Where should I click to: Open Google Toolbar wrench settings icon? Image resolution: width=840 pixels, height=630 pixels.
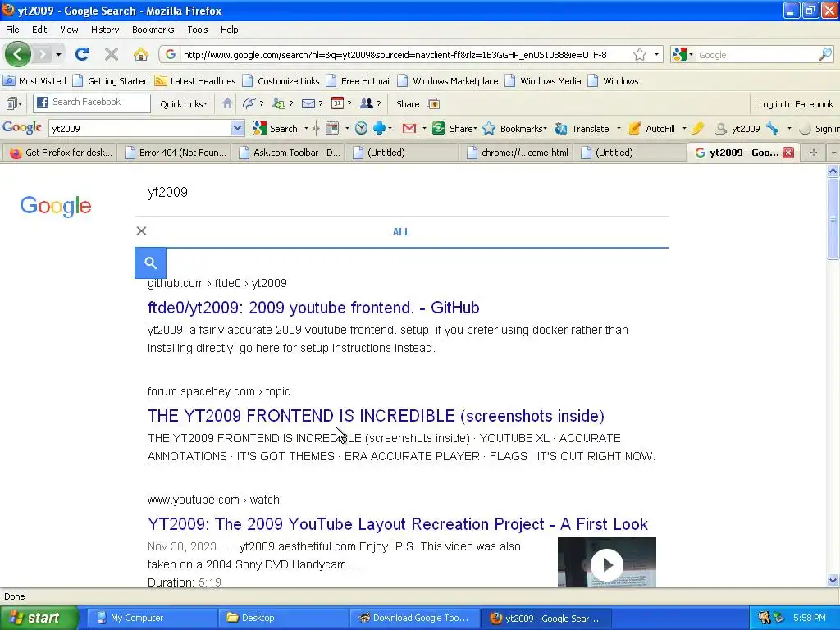tap(772, 128)
